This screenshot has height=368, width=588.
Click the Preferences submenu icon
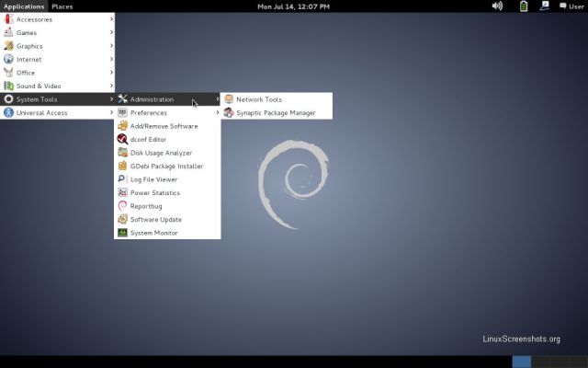122,112
